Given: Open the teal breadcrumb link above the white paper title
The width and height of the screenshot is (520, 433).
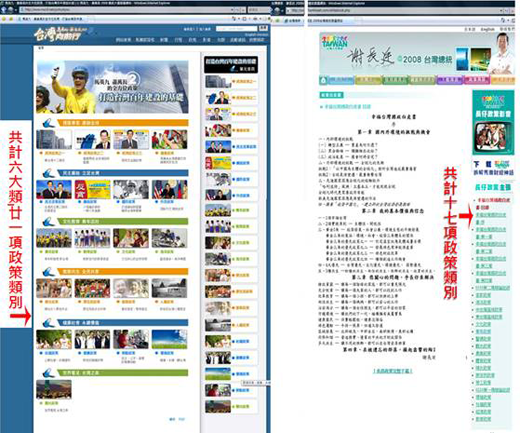Looking at the screenshot, I should coord(347,107).
